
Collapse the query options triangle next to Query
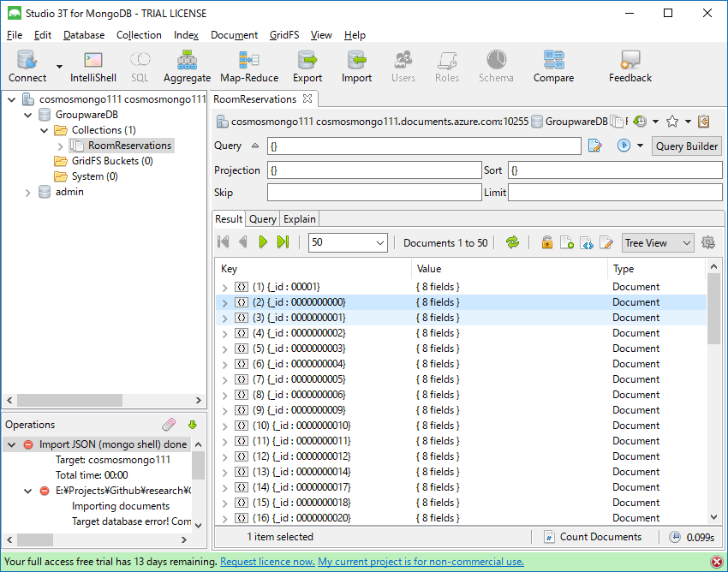(x=255, y=146)
